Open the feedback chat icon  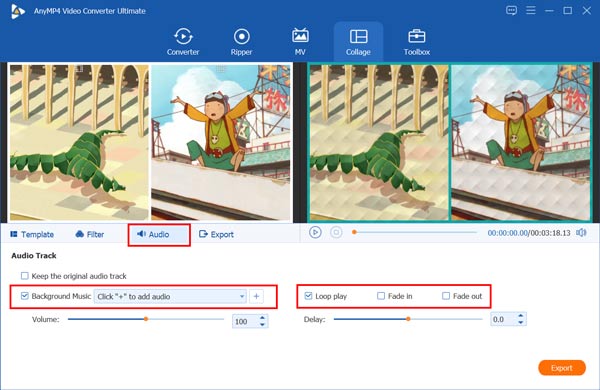[x=511, y=11]
